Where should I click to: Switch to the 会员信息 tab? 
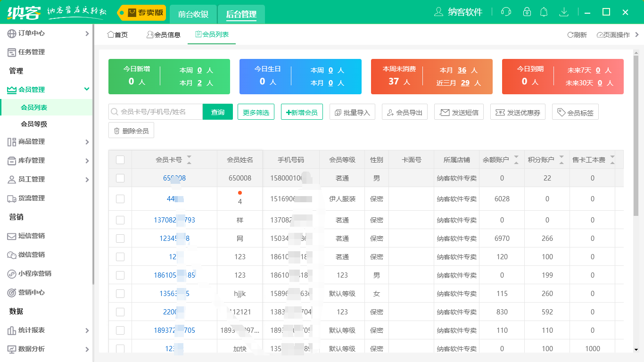tap(163, 34)
